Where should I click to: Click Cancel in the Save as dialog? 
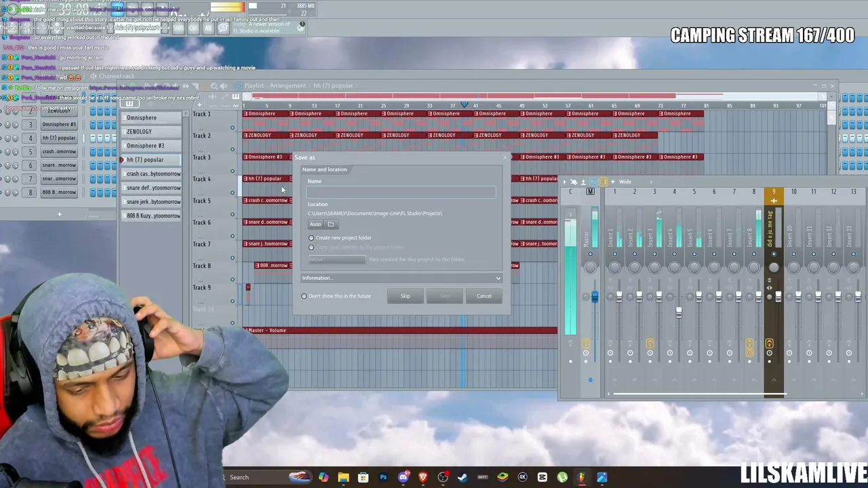click(x=484, y=296)
